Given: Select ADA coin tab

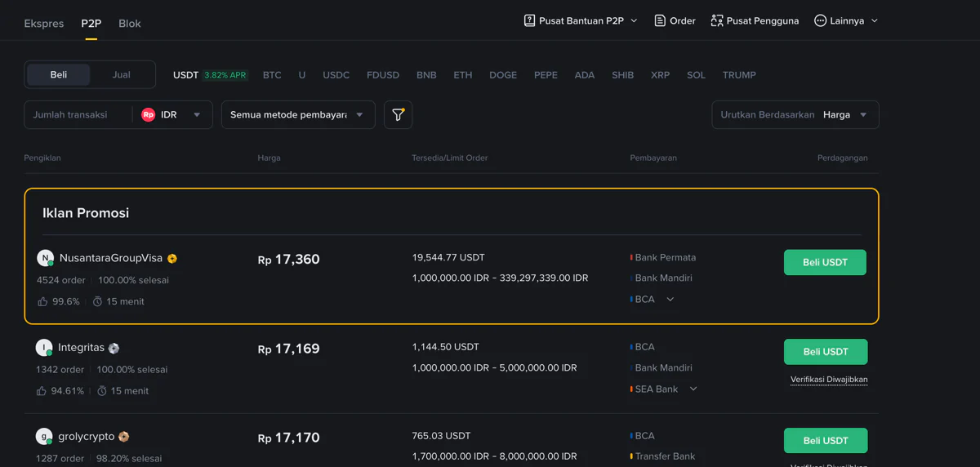Looking at the screenshot, I should point(585,75).
